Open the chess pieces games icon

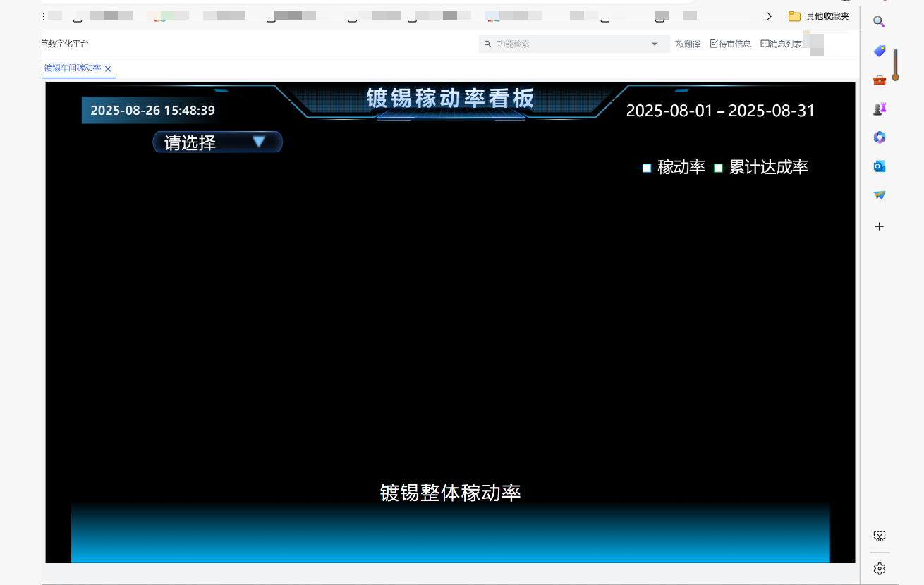(879, 109)
